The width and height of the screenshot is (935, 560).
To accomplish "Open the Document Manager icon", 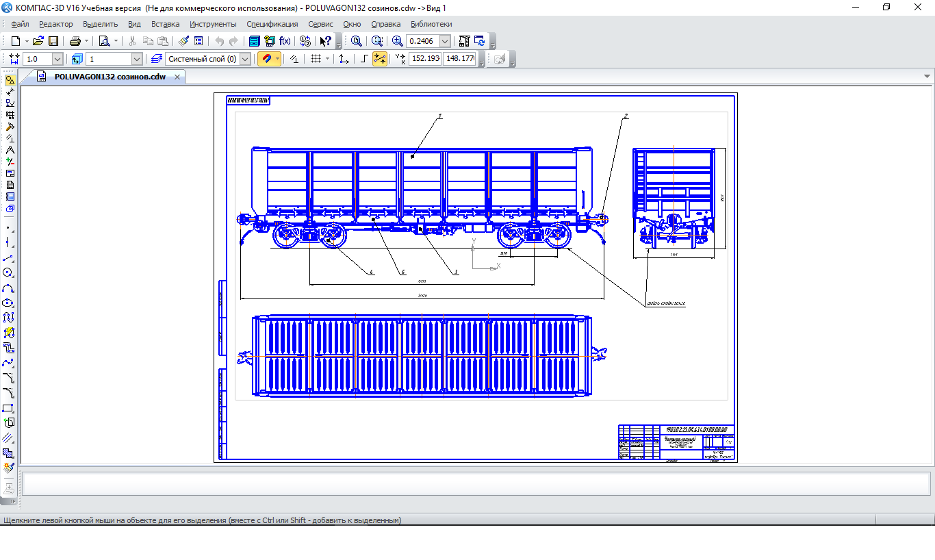I will click(255, 41).
